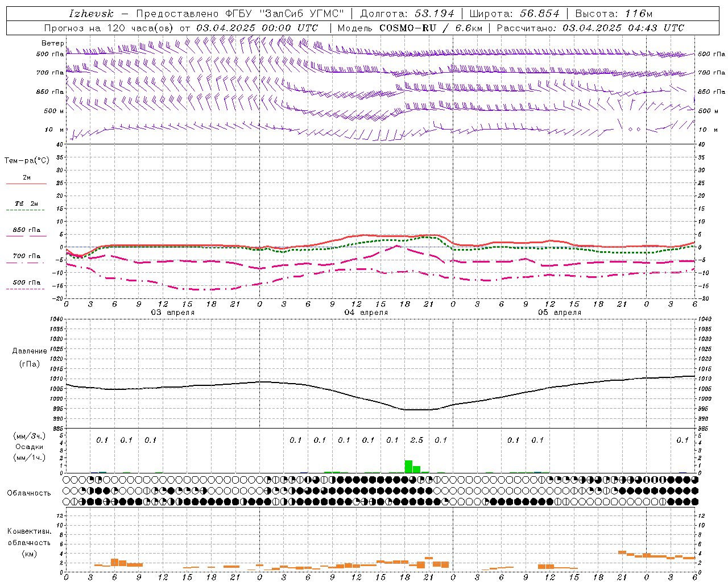Click the tallest green precipitation bar
Viewport: 728px width, 582px height.
coord(408,466)
